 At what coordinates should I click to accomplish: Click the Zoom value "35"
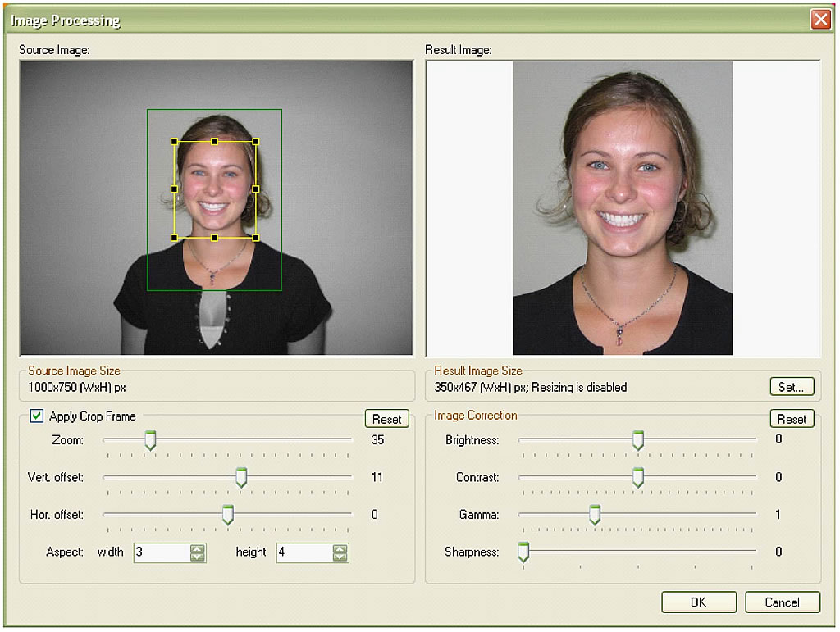tap(377, 440)
